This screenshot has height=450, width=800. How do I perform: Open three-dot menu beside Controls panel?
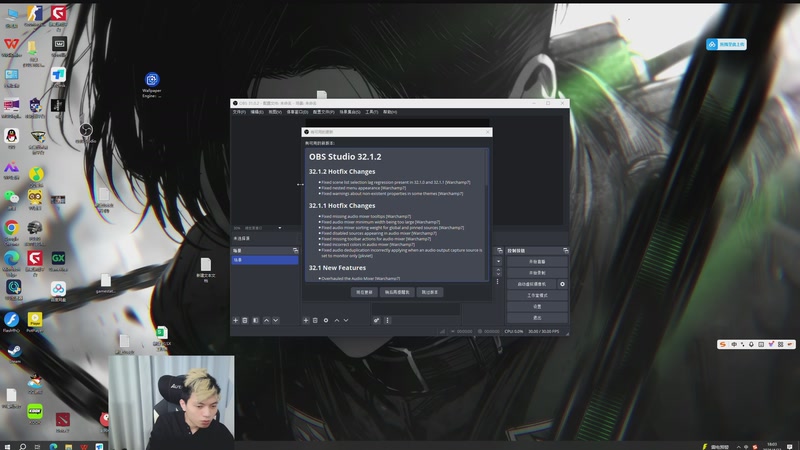click(x=498, y=282)
